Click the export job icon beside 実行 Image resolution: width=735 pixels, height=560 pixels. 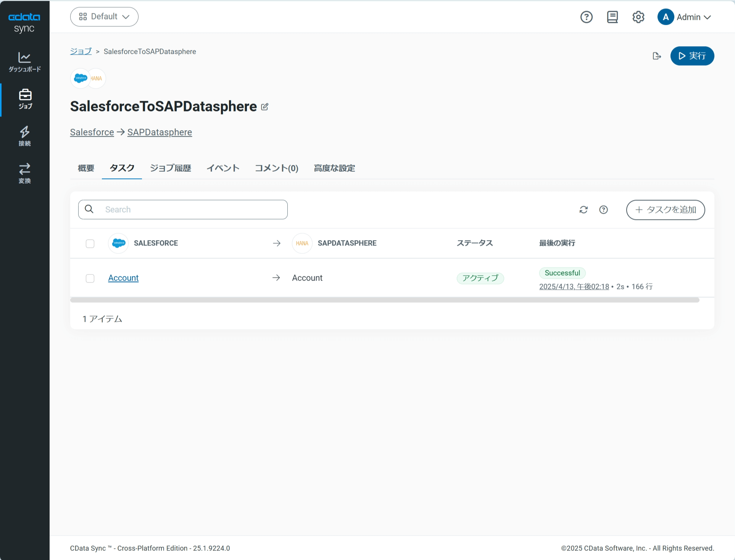pyautogui.click(x=656, y=56)
